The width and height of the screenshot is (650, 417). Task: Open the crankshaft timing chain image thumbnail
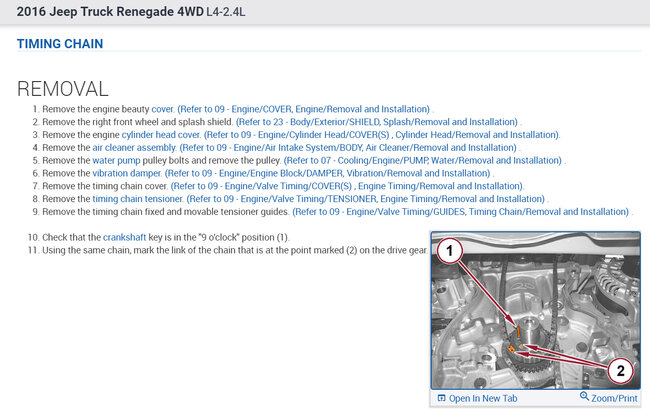[536, 310]
